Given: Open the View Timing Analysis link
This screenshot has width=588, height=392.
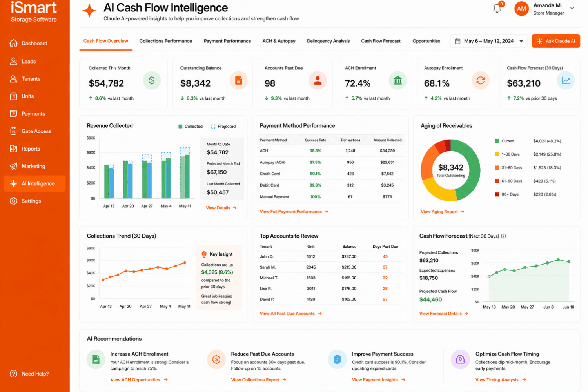Looking at the screenshot, I should point(501,380).
